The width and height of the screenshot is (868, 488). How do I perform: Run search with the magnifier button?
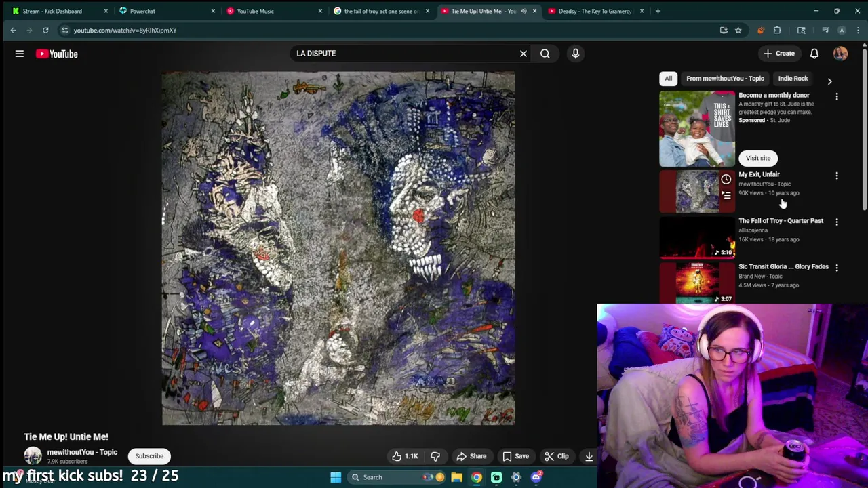coord(545,54)
